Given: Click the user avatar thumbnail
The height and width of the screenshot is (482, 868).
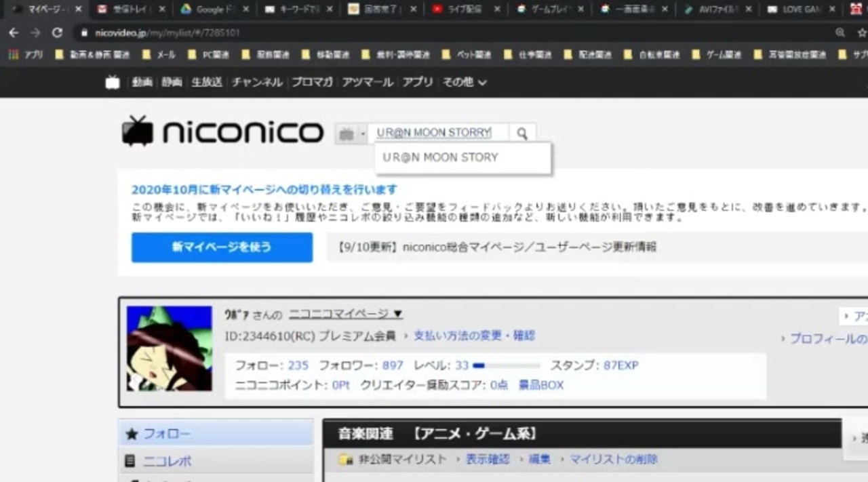Looking at the screenshot, I should (170, 348).
